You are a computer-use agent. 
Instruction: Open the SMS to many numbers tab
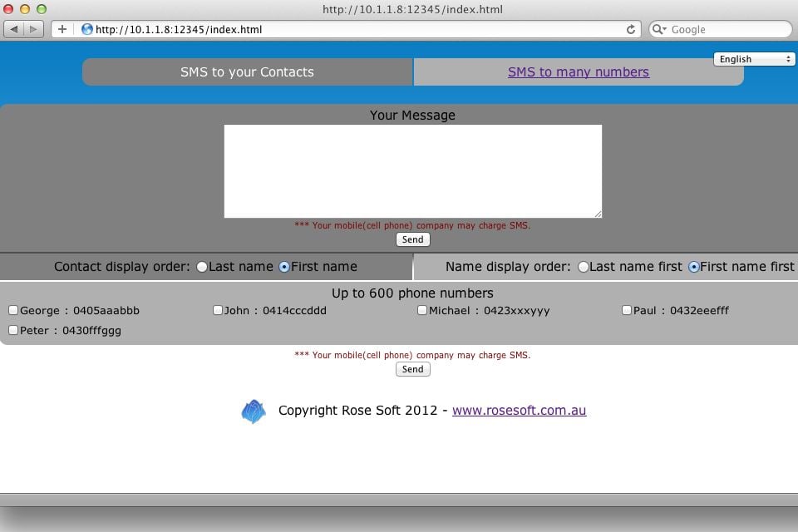pyautogui.click(x=579, y=71)
